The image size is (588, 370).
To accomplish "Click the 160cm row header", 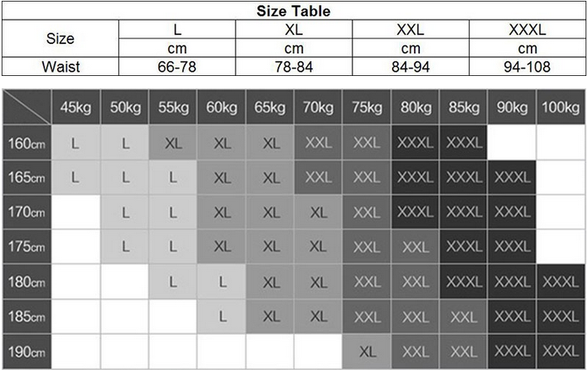I will tap(27, 144).
